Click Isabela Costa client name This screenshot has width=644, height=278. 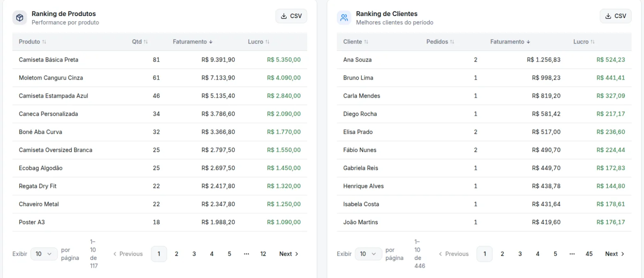tap(361, 204)
